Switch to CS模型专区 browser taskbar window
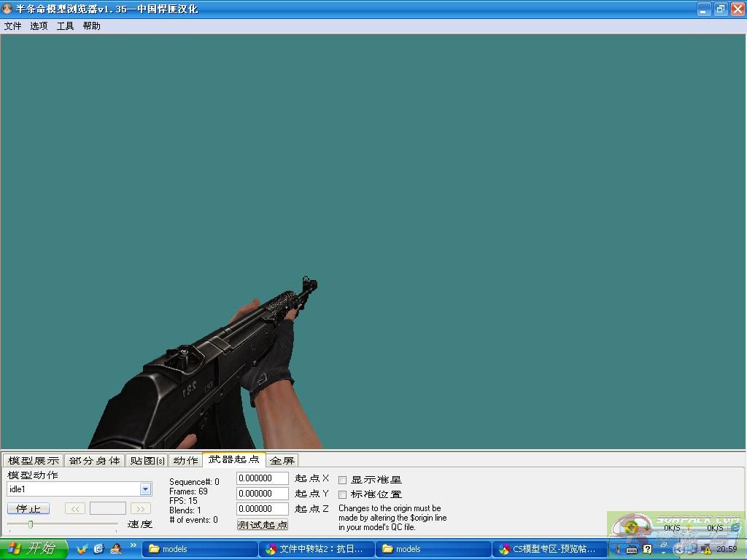 click(550, 549)
